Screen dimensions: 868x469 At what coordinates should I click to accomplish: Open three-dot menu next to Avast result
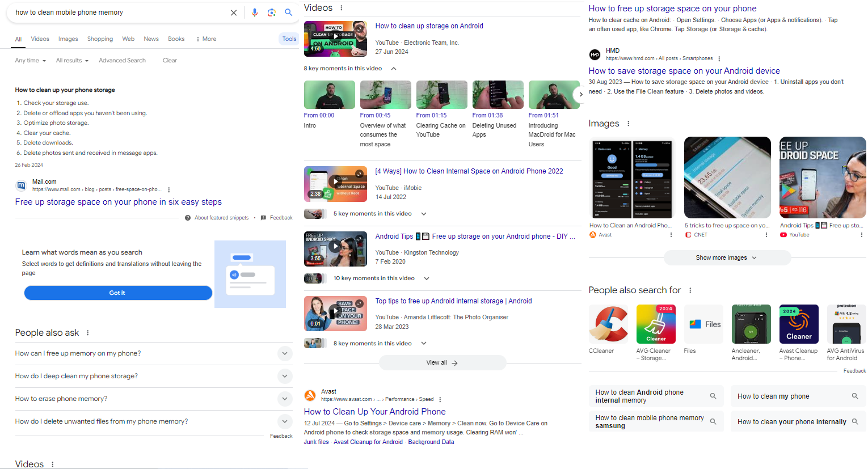click(440, 399)
